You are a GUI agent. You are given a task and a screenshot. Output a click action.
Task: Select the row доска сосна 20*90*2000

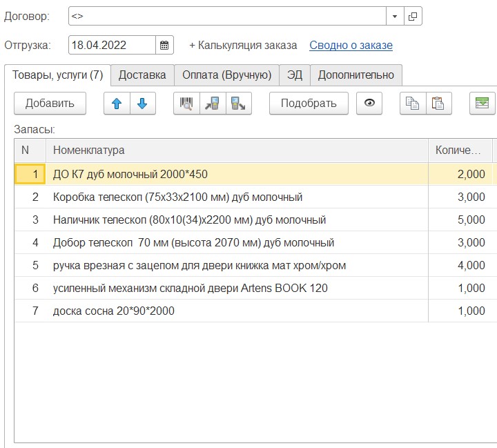pyautogui.click(x=114, y=311)
